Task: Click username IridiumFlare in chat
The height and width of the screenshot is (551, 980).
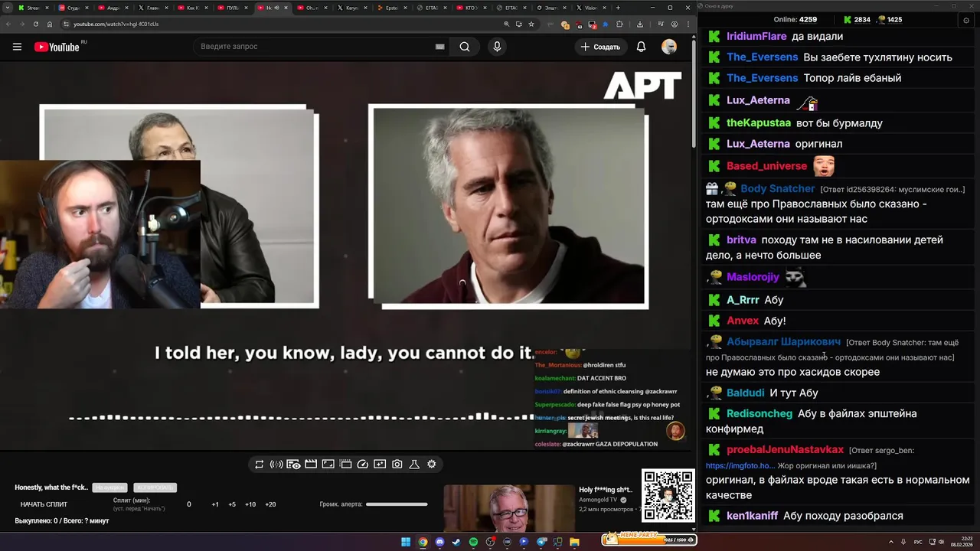Action: point(756,36)
